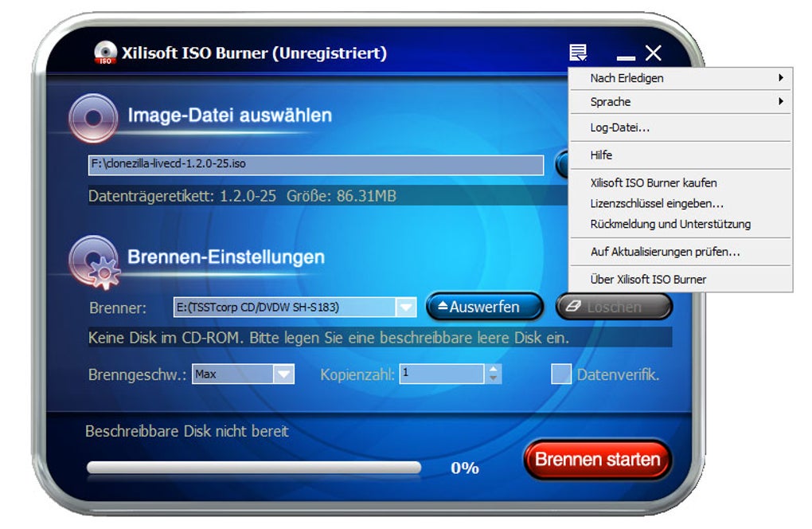Open the Kopienzahl value selector

(x=494, y=374)
